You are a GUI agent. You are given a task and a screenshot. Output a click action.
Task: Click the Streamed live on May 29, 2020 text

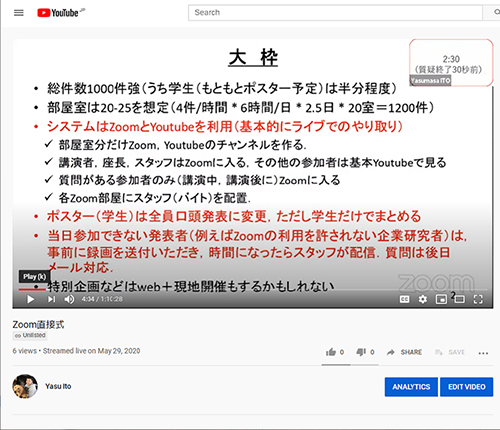click(x=92, y=351)
